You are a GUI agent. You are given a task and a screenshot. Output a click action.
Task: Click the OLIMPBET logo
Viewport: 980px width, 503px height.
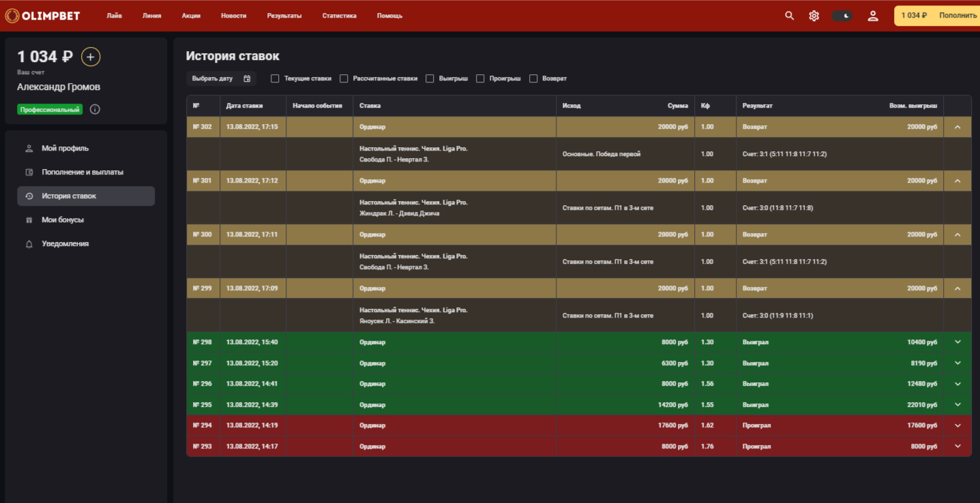coord(42,15)
